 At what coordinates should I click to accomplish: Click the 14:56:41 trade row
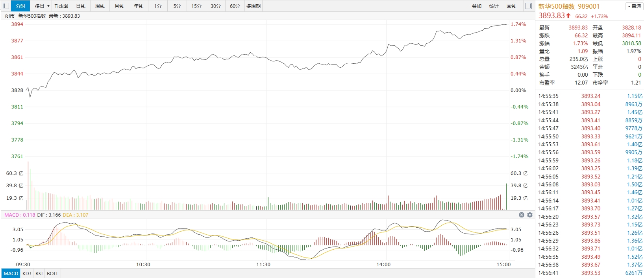tap(590, 273)
